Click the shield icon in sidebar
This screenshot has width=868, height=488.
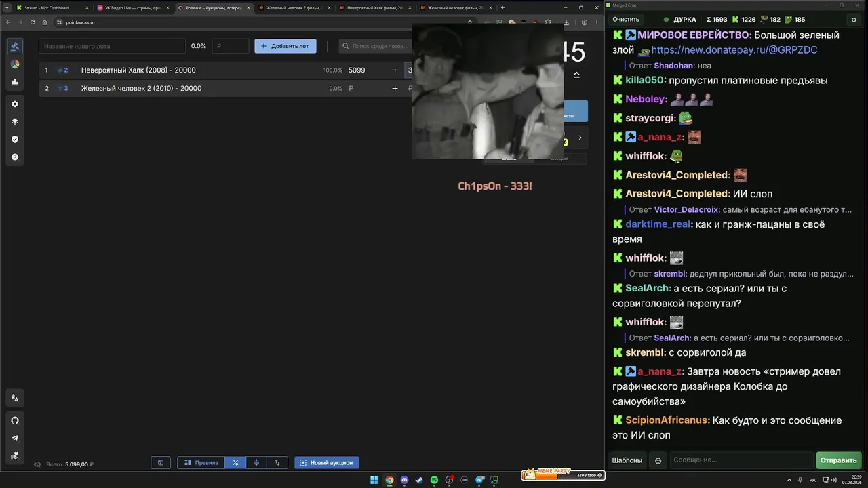[x=15, y=140]
